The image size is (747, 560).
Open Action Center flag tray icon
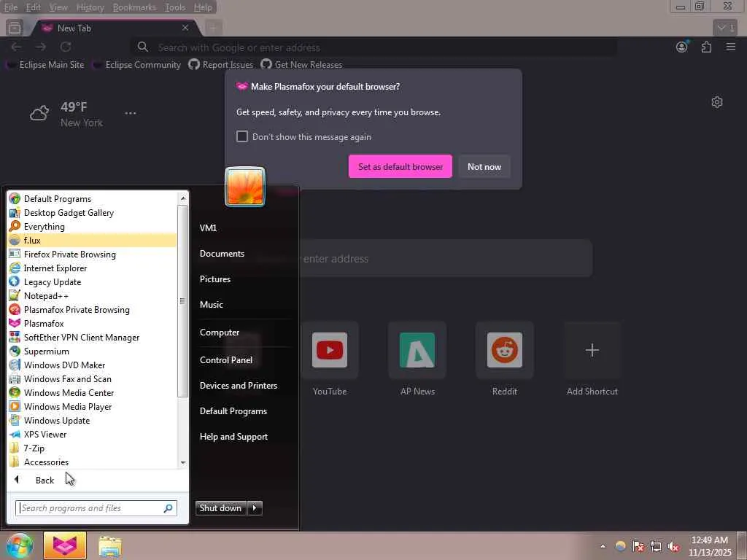point(638,546)
